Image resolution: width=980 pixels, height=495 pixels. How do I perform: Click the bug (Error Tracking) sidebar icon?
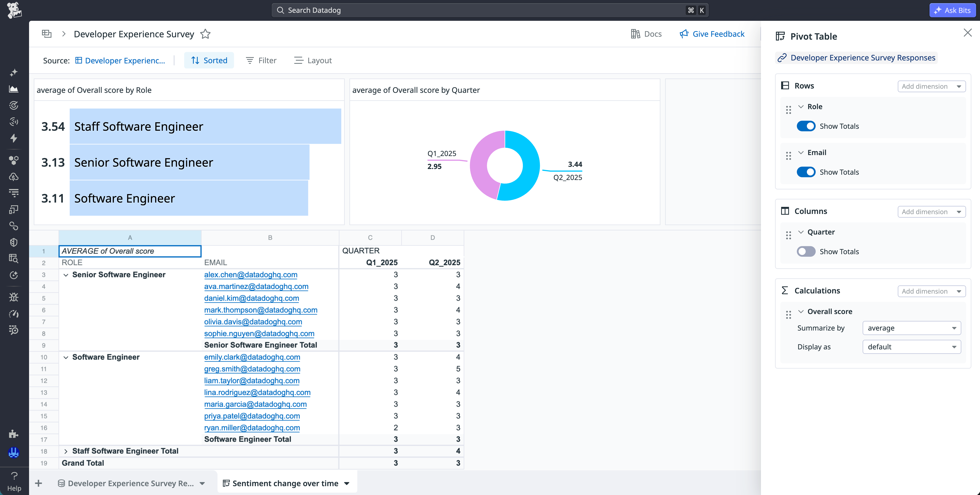14,297
